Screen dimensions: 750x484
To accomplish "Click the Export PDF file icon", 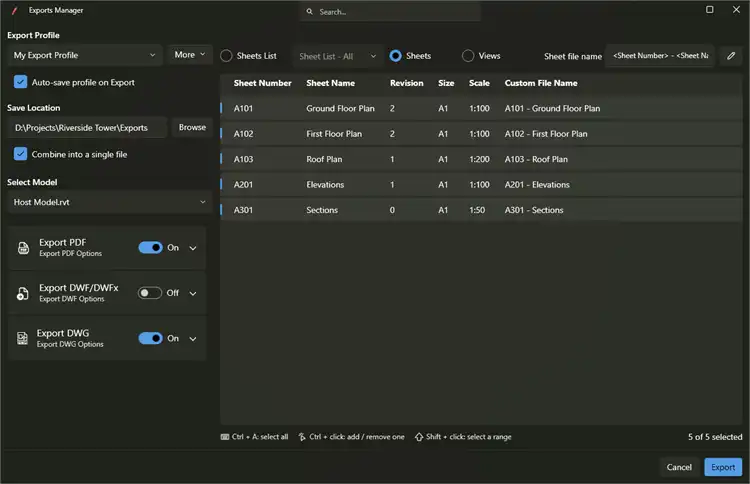I will (23, 248).
